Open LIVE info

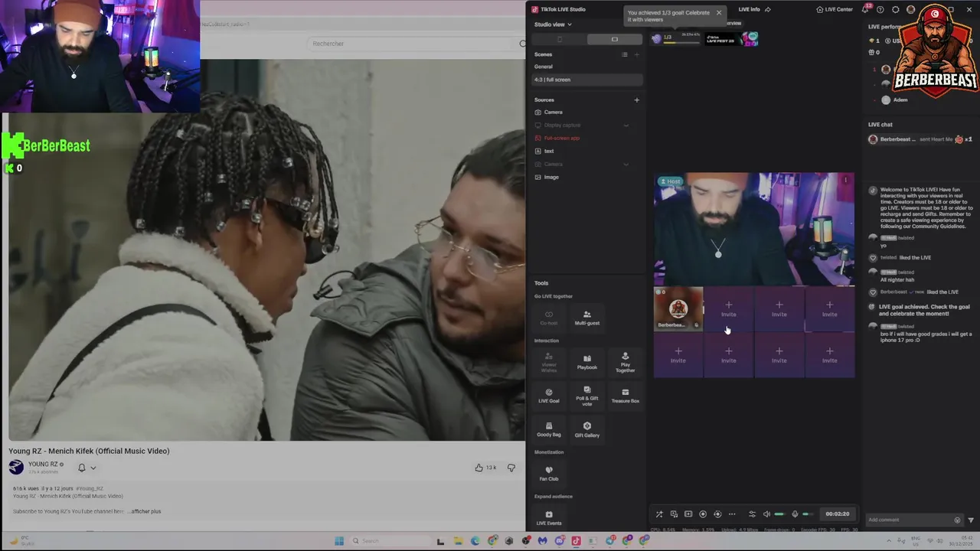749,9
